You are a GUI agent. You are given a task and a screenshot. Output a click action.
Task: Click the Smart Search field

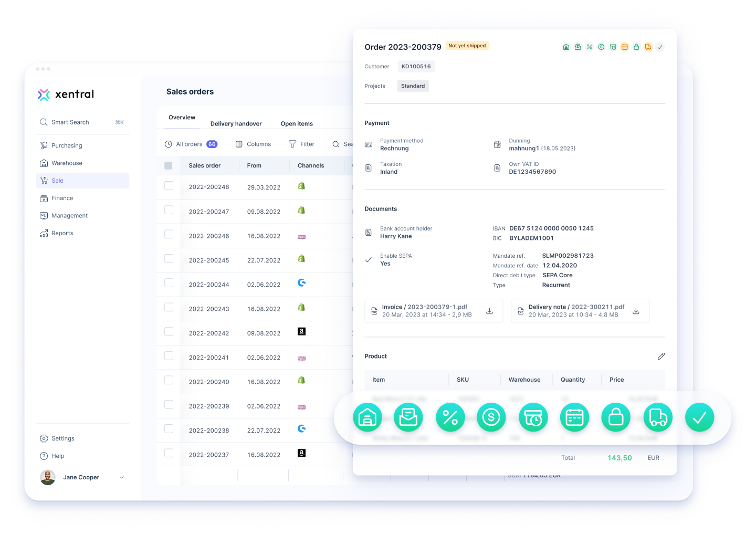[83, 122]
